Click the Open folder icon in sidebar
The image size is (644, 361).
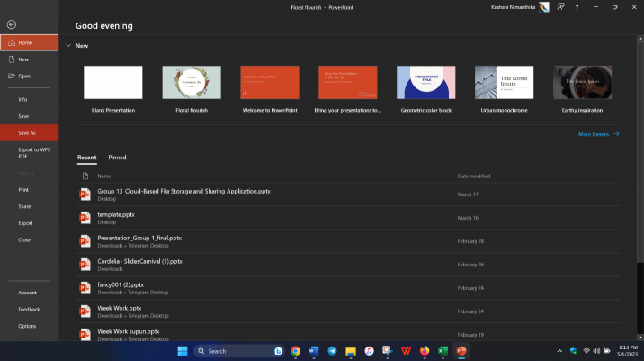click(12, 76)
